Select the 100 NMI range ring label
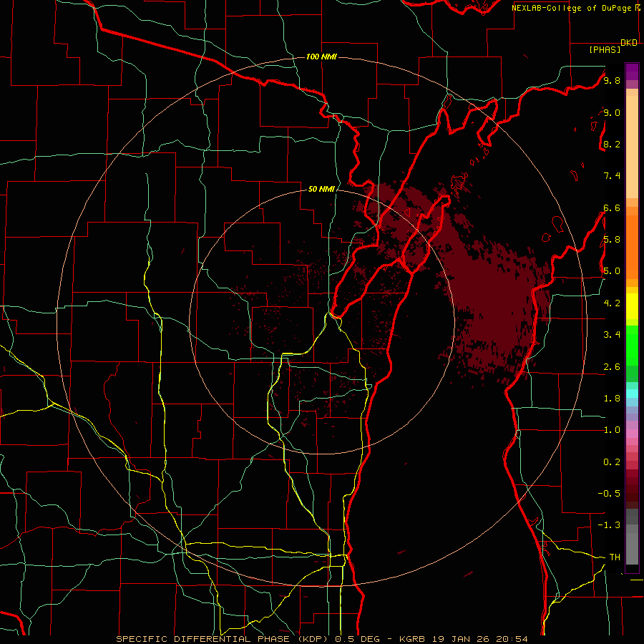The width and height of the screenshot is (644, 644). click(x=321, y=57)
